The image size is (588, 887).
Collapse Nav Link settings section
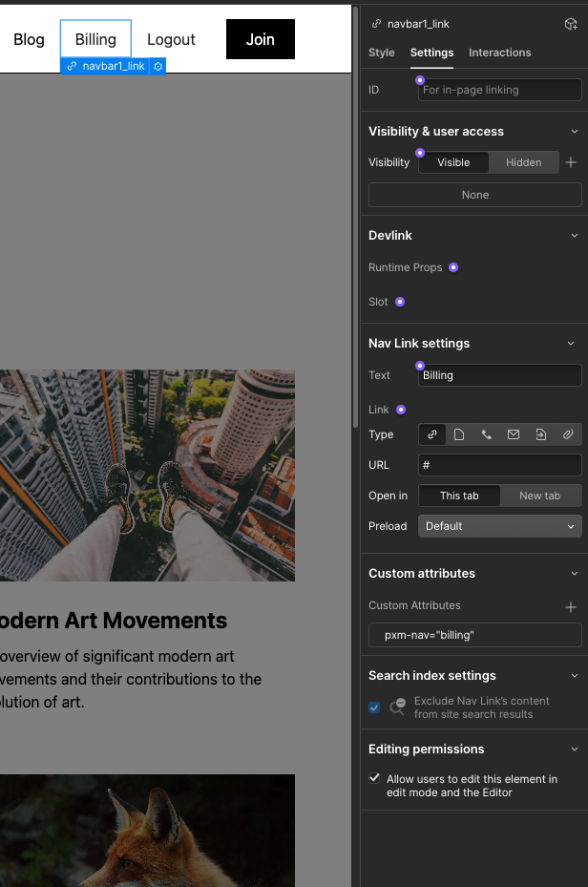point(571,344)
